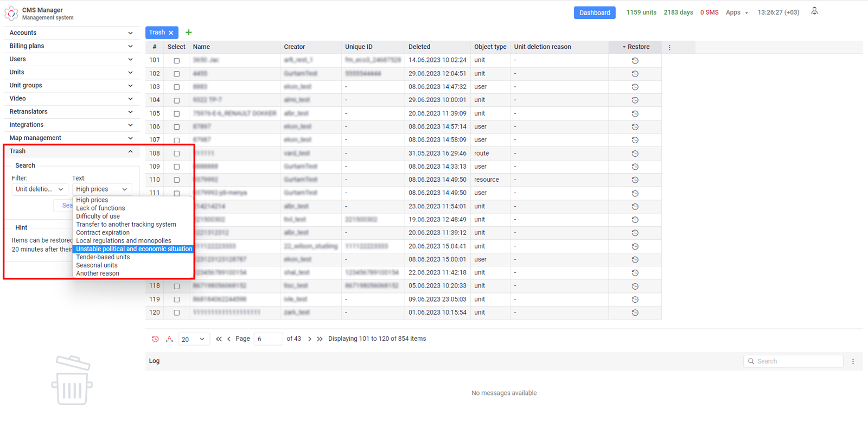
Task: Open the Apps dropdown menu
Action: pos(737,12)
